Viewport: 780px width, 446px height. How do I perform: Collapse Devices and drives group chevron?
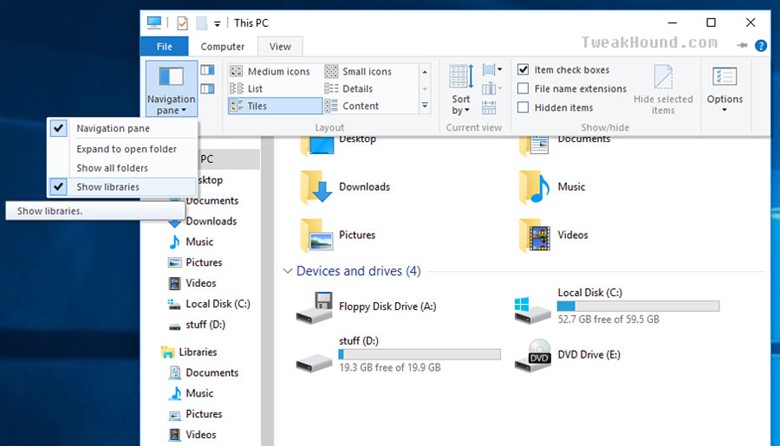coord(287,271)
